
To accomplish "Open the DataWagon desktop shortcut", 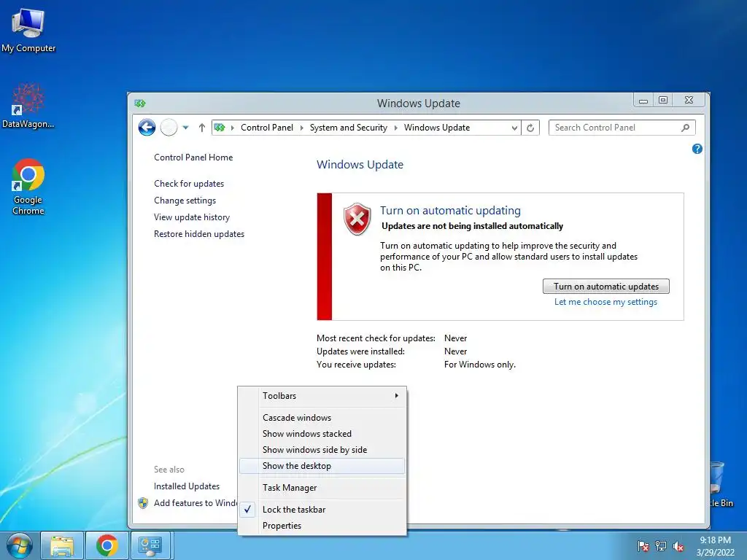I will tap(28, 106).
